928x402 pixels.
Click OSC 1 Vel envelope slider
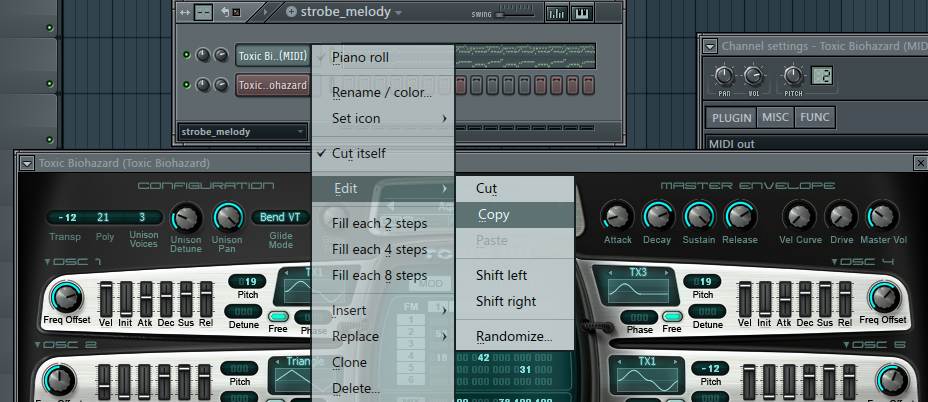(x=106, y=300)
